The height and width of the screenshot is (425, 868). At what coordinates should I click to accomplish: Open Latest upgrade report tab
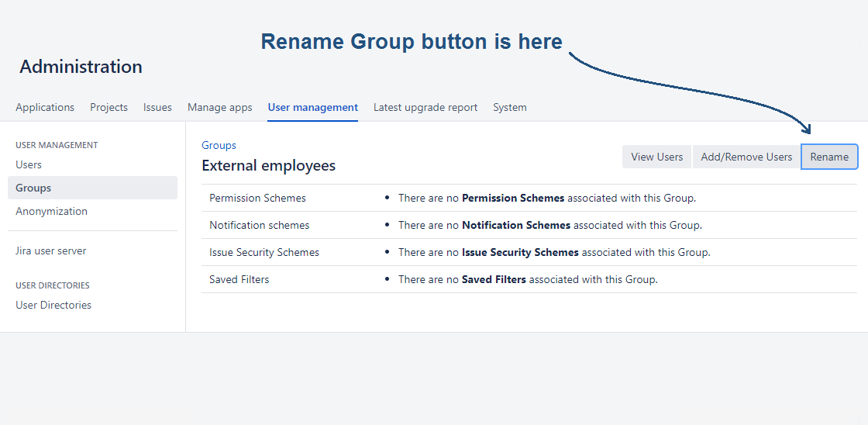[x=425, y=108]
